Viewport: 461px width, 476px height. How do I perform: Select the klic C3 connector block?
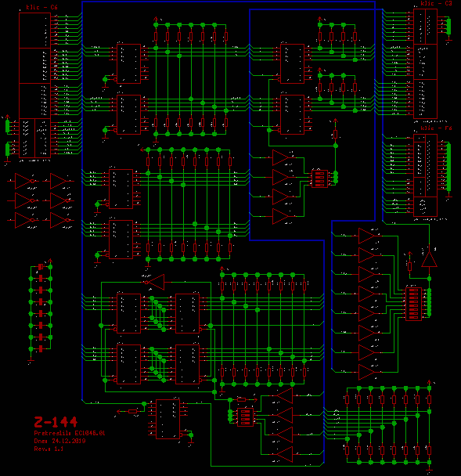[x=425, y=63]
